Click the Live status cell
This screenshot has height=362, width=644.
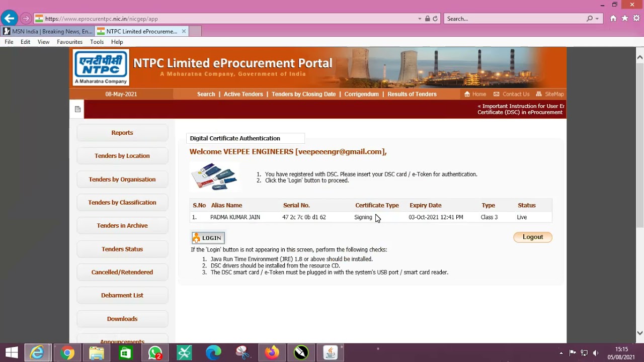(x=522, y=217)
